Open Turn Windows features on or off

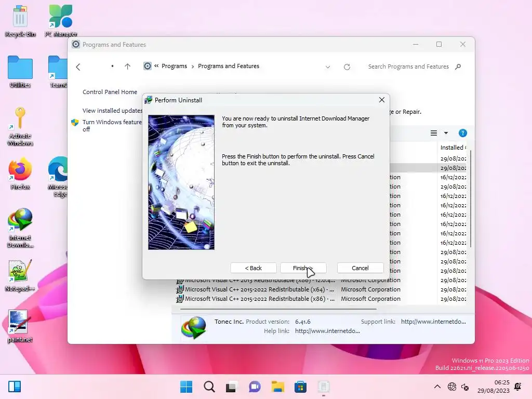click(x=112, y=126)
